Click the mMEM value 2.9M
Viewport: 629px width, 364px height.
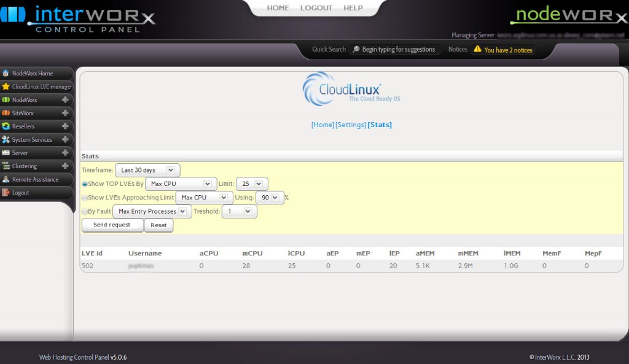coord(466,266)
